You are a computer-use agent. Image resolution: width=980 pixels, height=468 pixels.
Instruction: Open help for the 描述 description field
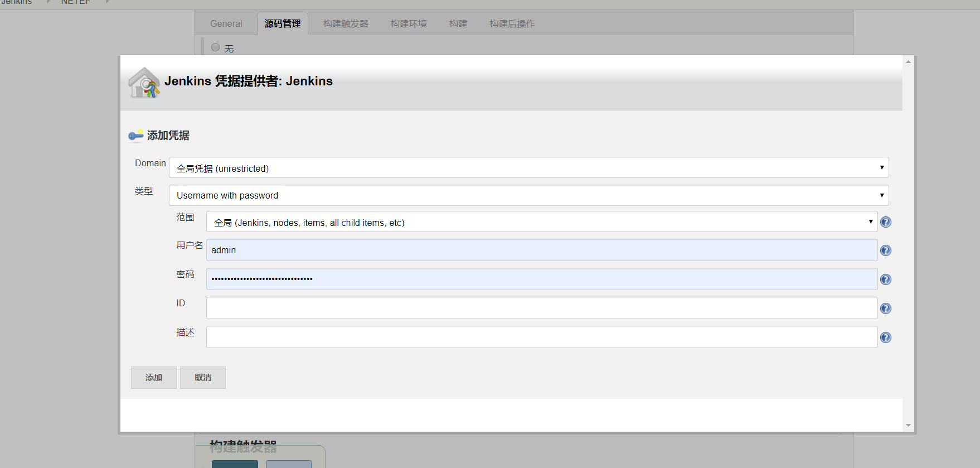[x=886, y=337]
